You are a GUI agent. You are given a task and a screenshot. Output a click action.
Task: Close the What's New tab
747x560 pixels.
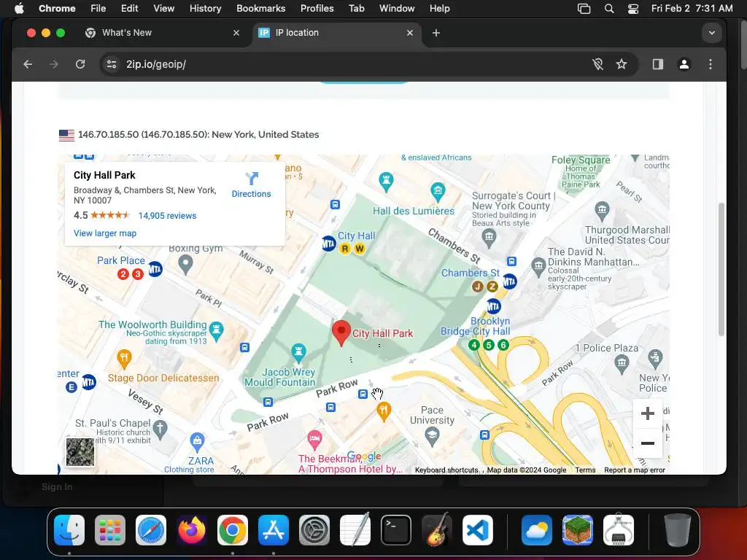pos(236,33)
